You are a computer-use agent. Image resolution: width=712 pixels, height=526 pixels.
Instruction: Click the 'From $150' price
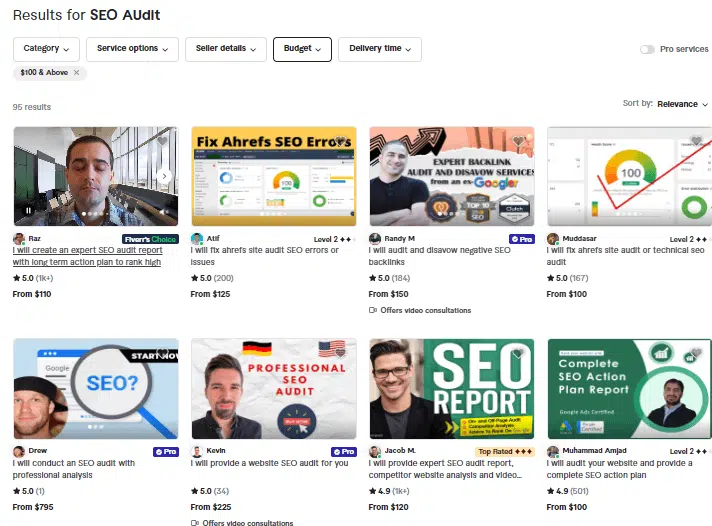(x=388, y=294)
